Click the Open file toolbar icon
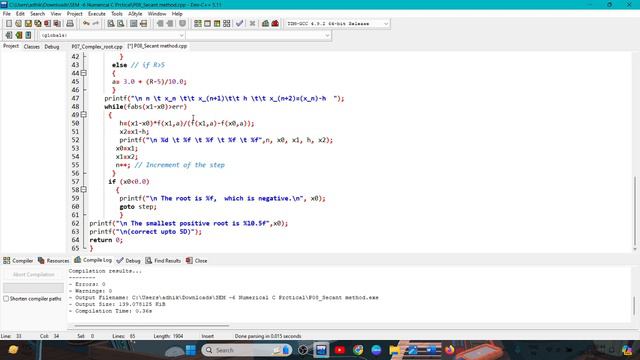The height and width of the screenshot is (360, 640). [18, 24]
